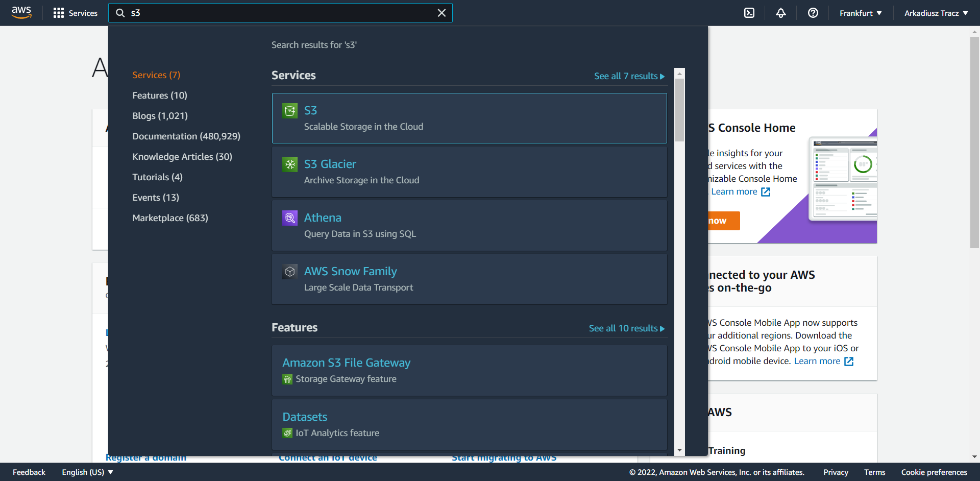Click See all 7 results link
This screenshot has width=980, height=481.
pos(629,76)
